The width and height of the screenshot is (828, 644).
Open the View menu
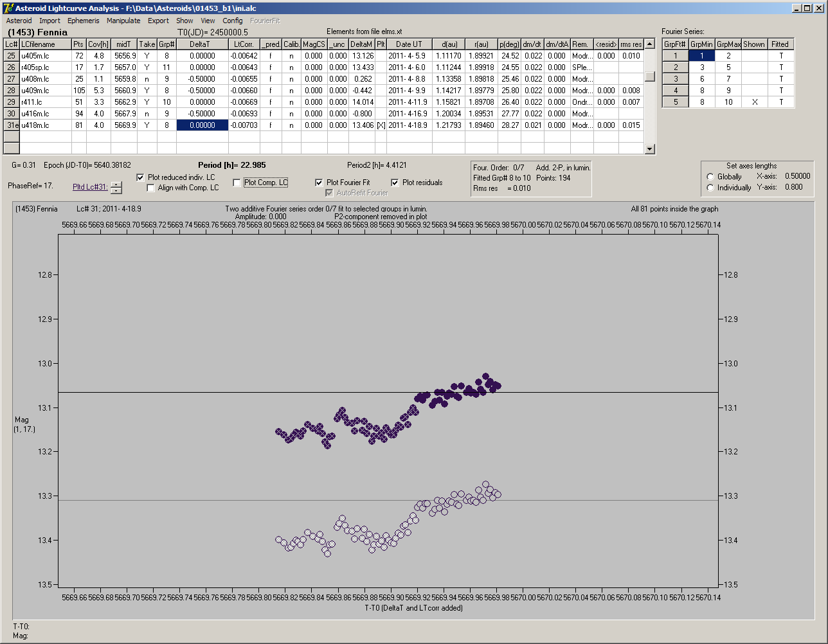(x=208, y=21)
